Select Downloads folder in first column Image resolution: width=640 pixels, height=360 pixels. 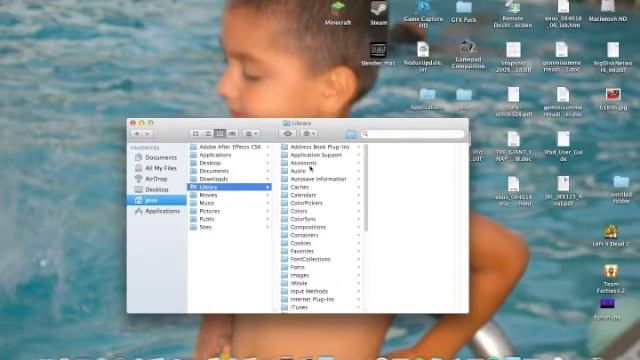229,179
